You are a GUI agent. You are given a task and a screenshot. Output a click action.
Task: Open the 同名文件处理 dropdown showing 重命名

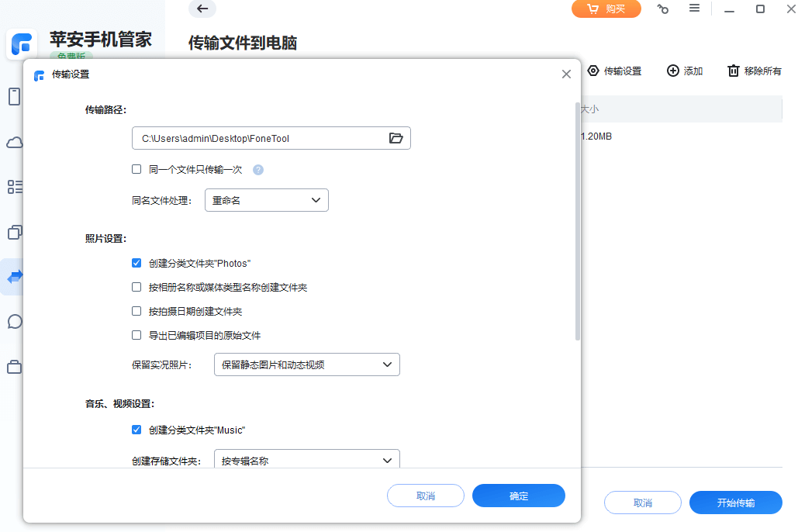[266, 199]
